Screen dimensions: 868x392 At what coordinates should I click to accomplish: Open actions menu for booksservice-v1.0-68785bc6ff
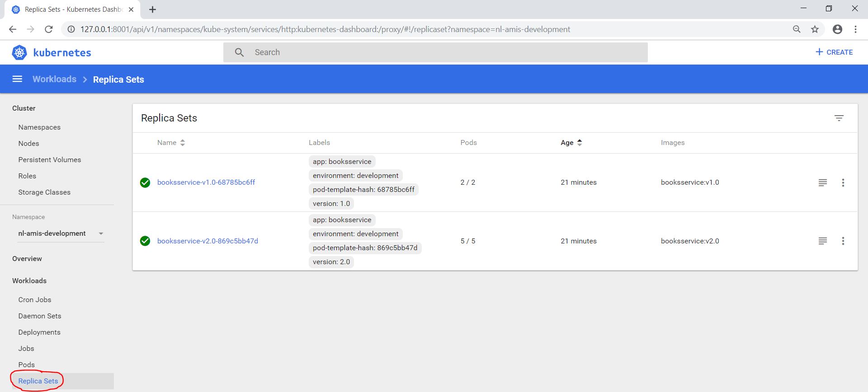843,182
